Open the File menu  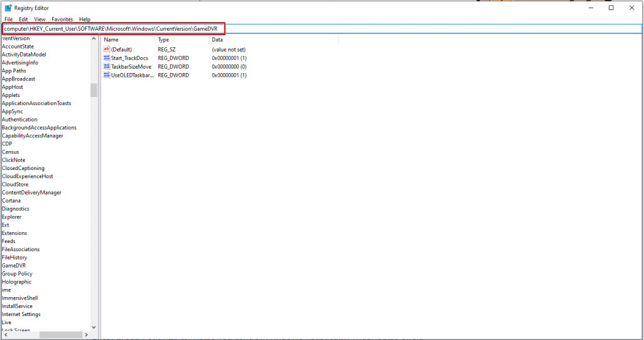(9, 20)
